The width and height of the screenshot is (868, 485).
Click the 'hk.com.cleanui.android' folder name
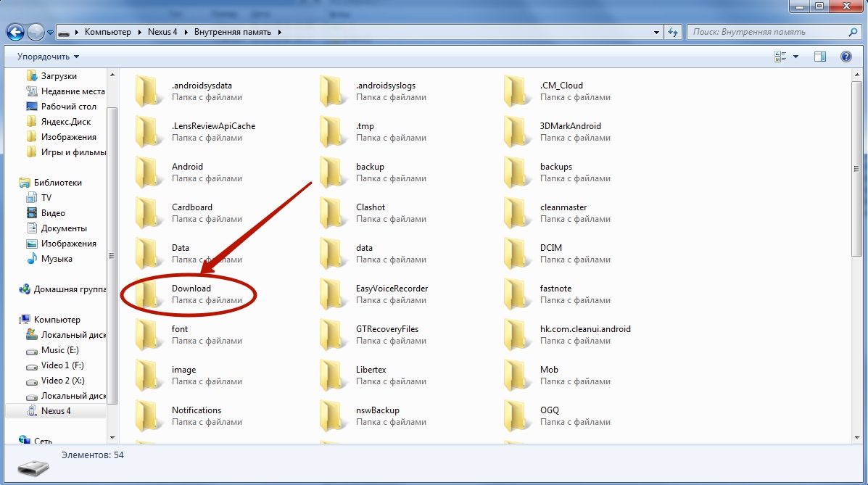[585, 329]
